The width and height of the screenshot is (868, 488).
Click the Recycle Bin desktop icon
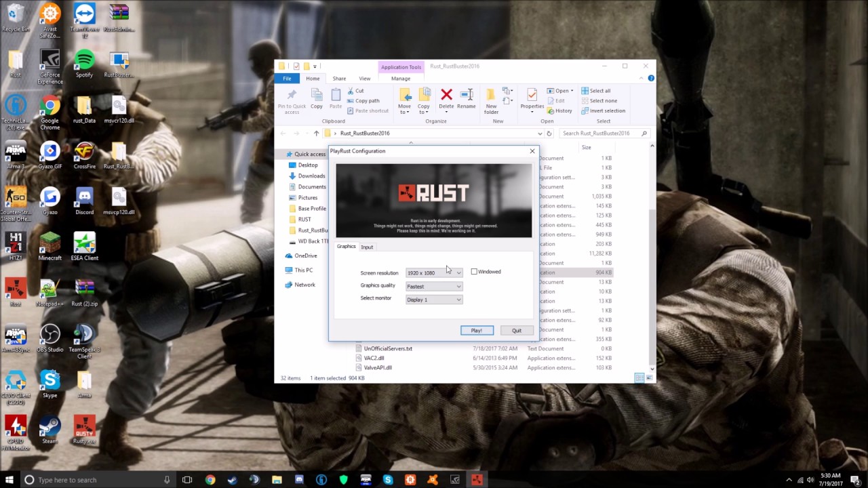click(16, 18)
